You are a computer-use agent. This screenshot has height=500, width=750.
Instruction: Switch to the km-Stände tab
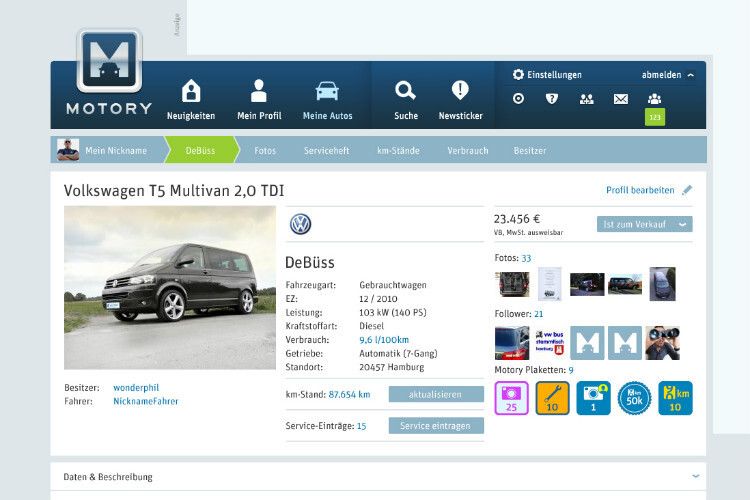[x=398, y=150]
